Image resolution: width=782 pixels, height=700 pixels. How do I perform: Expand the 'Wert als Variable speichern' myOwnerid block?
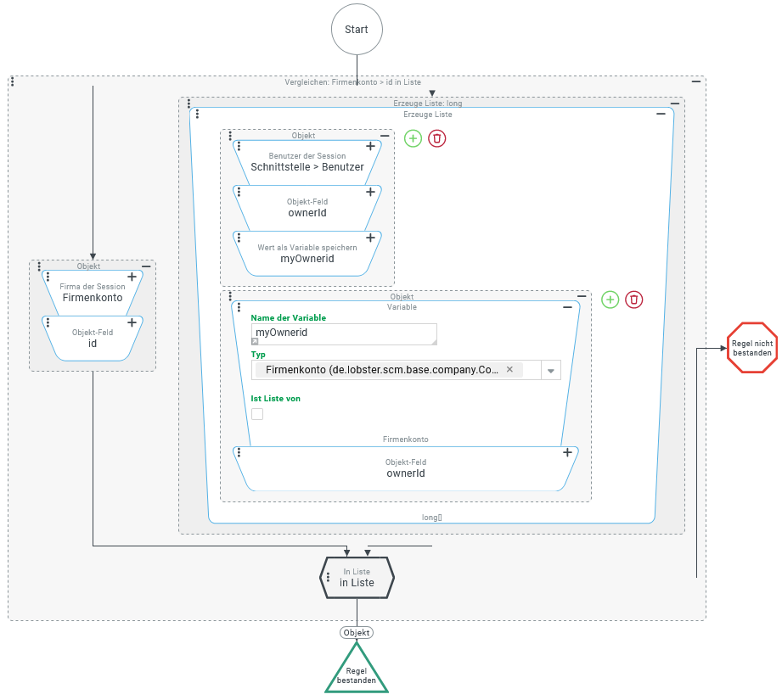370,238
